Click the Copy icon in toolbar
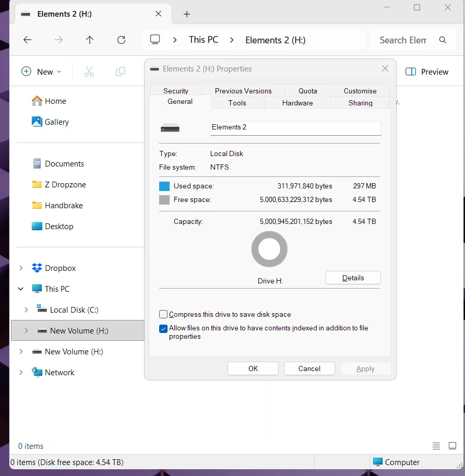The width and height of the screenshot is (465, 476). pyautogui.click(x=121, y=72)
